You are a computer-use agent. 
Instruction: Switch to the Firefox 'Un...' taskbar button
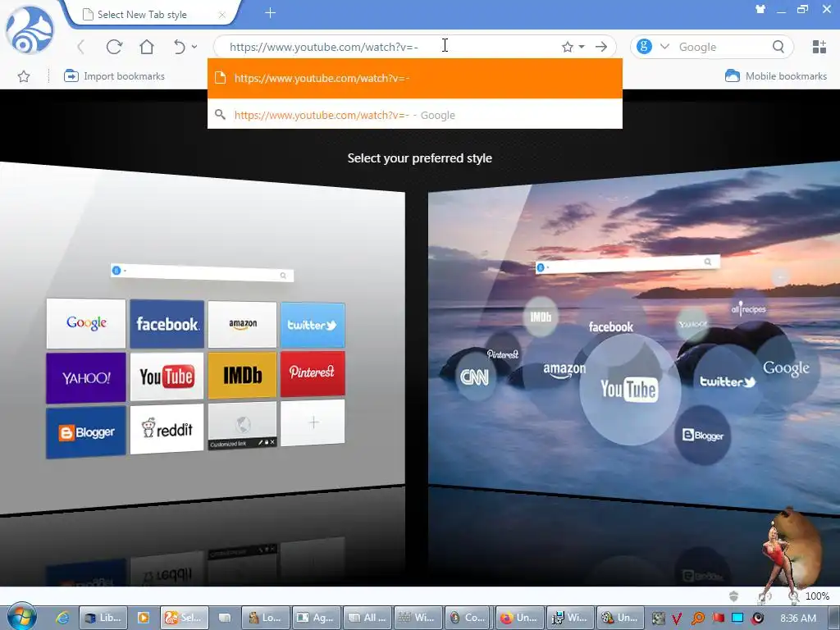(519, 618)
